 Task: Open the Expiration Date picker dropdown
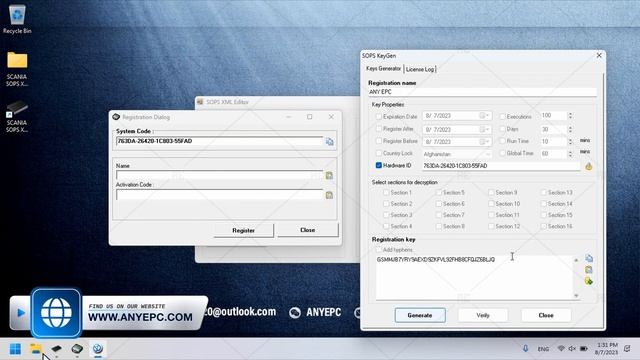coord(484,116)
